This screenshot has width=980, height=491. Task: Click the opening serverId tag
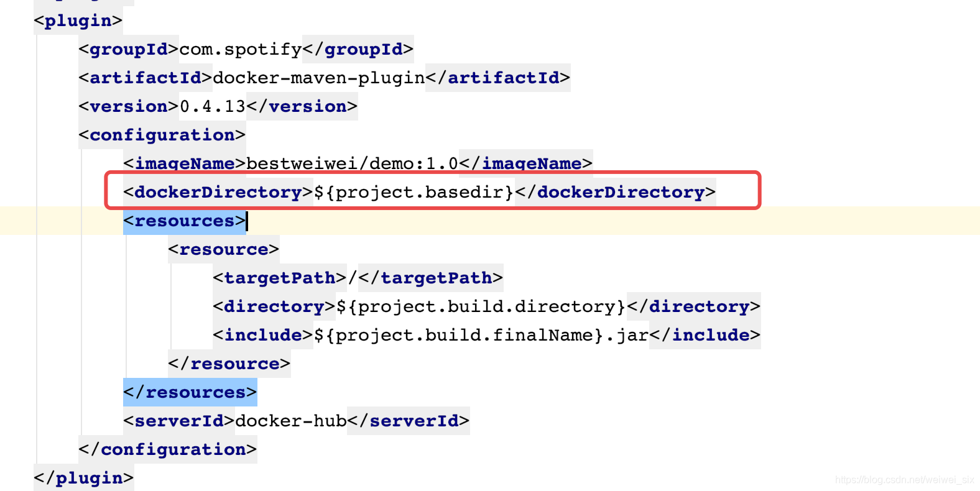click(179, 421)
